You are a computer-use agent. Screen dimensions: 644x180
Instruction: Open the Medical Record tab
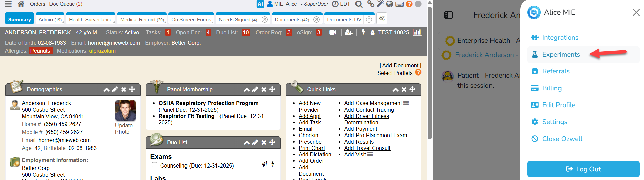pyautogui.click(x=142, y=20)
